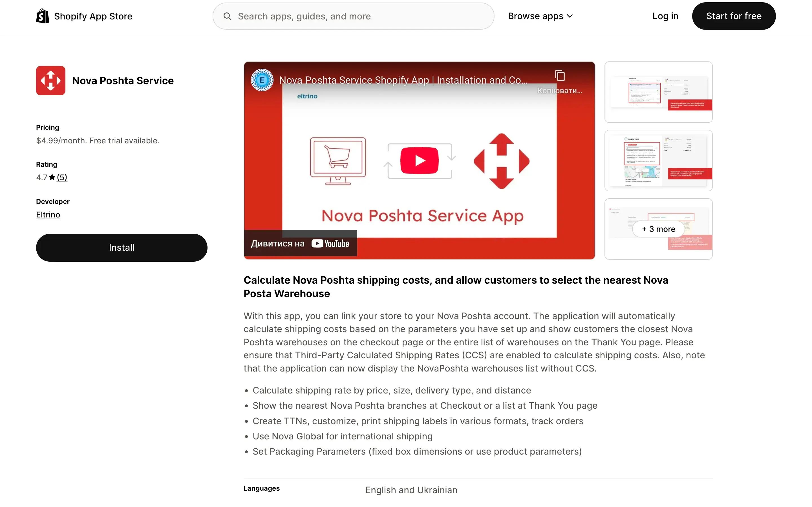
Task: Install the Nova Poshta Service app
Action: (x=122, y=248)
